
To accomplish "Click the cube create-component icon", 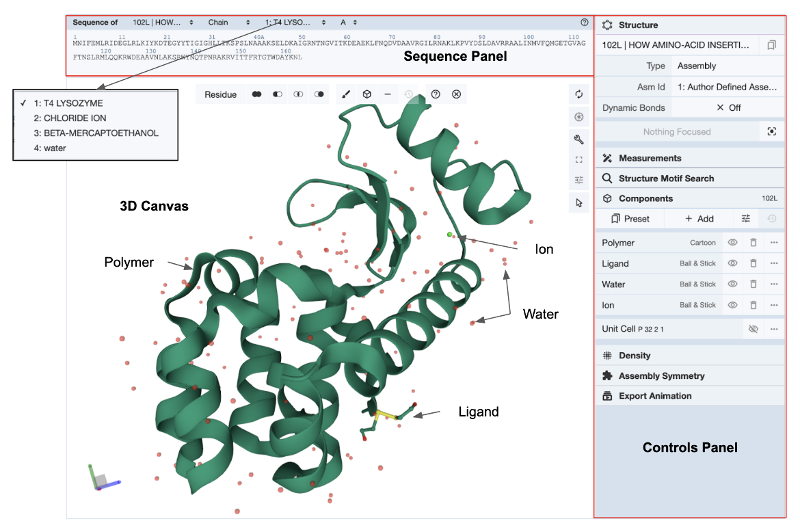I will click(x=367, y=94).
